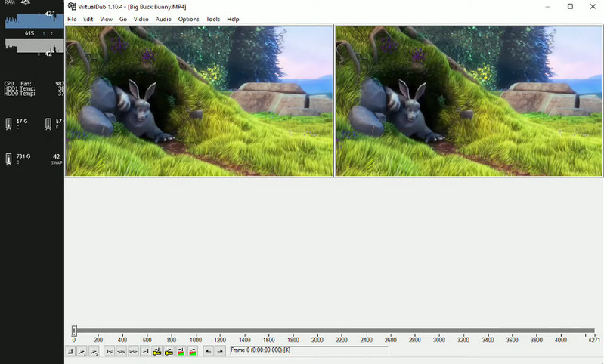604x364 pixels.
Task: Click the right output video preview pane
Action: pos(468,101)
